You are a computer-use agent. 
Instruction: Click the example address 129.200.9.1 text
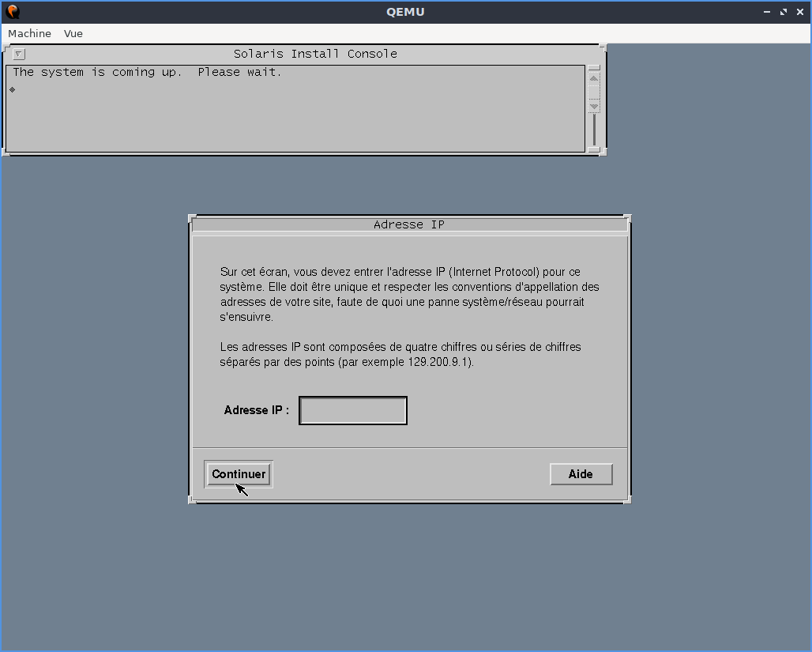[x=439, y=362]
